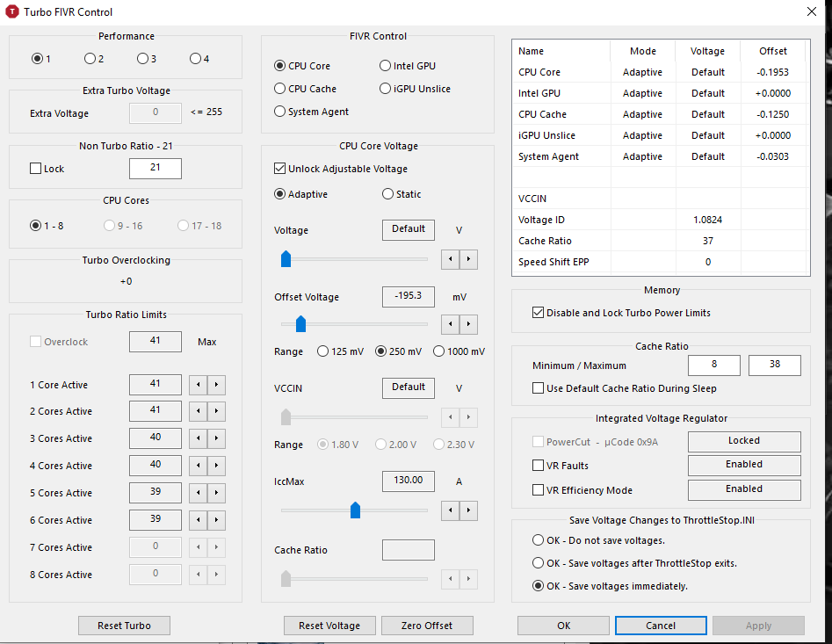Screen dimensions: 832x644
Task: Click the Reset Turbo button
Action: 124,626
